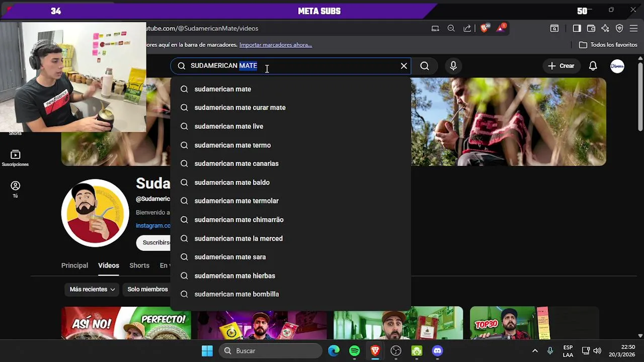Open the Shorts channel tab
The image size is (644, 362).
click(x=139, y=265)
